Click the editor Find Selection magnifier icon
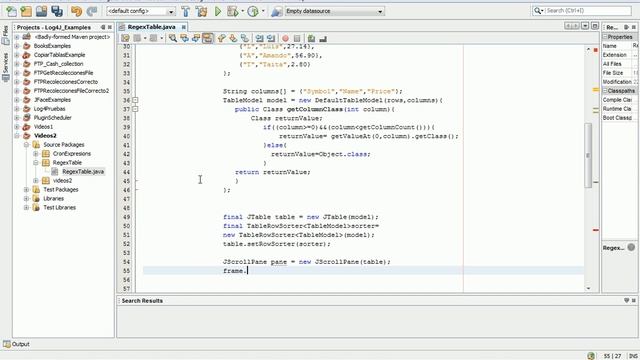640x360 pixels. 173,38
